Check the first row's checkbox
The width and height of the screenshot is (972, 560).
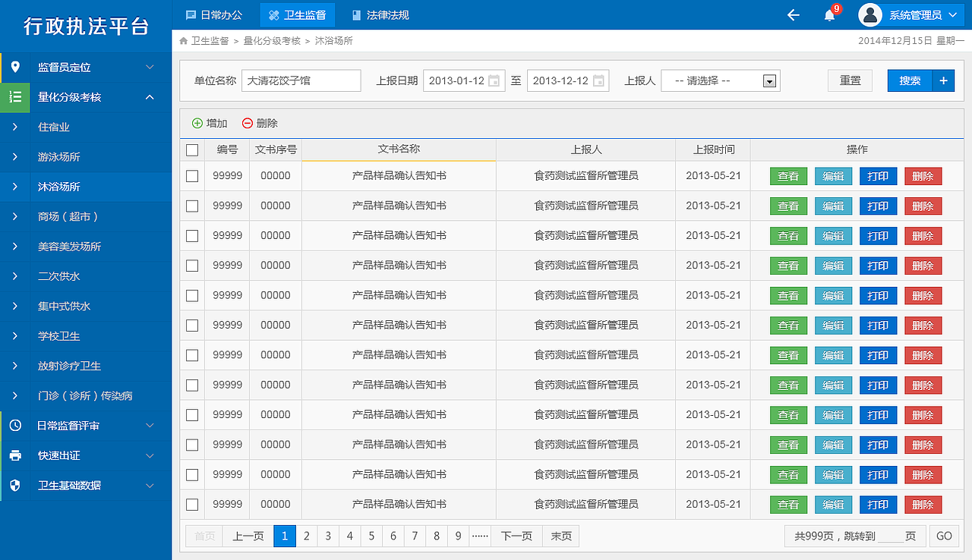pos(192,175)
